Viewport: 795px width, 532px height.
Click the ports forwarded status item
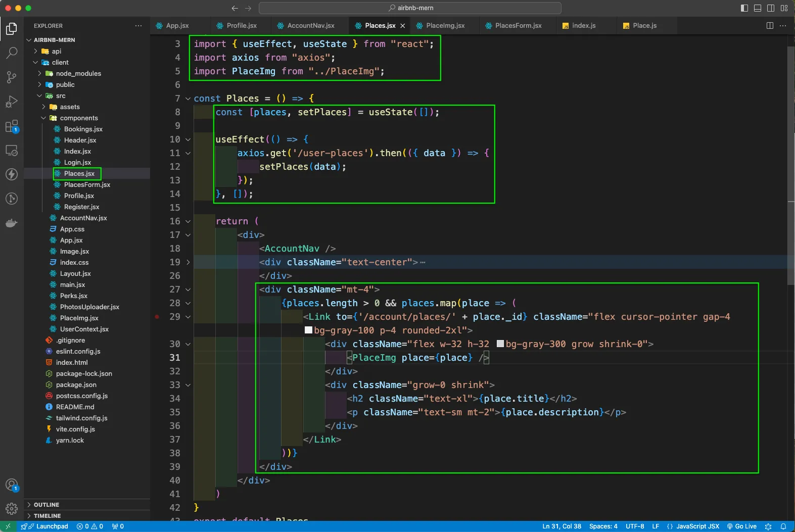click(118, 526)
